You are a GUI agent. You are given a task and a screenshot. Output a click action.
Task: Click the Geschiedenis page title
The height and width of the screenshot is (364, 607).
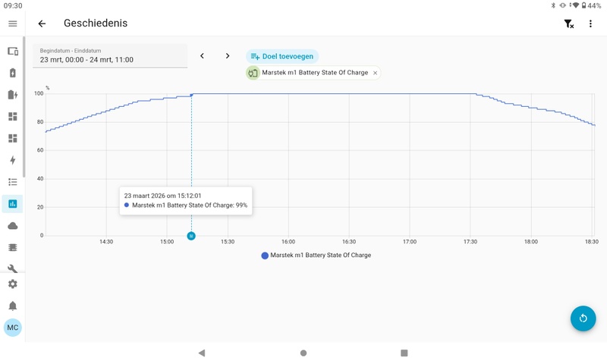(96, 24)
